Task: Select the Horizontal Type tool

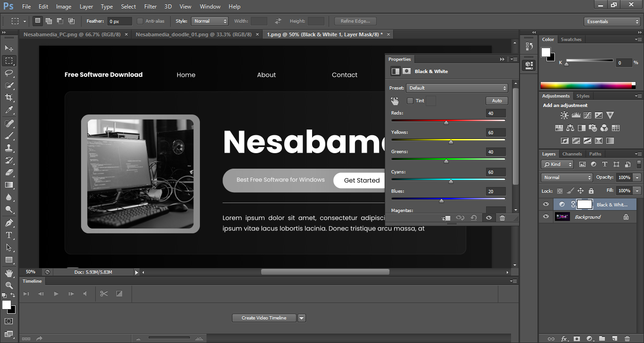Action: (9, 235)
